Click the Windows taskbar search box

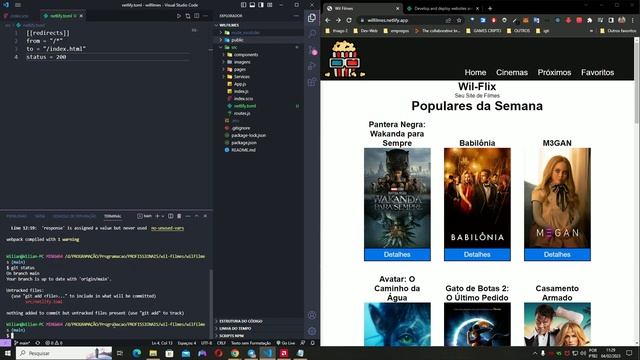point(64,353)
